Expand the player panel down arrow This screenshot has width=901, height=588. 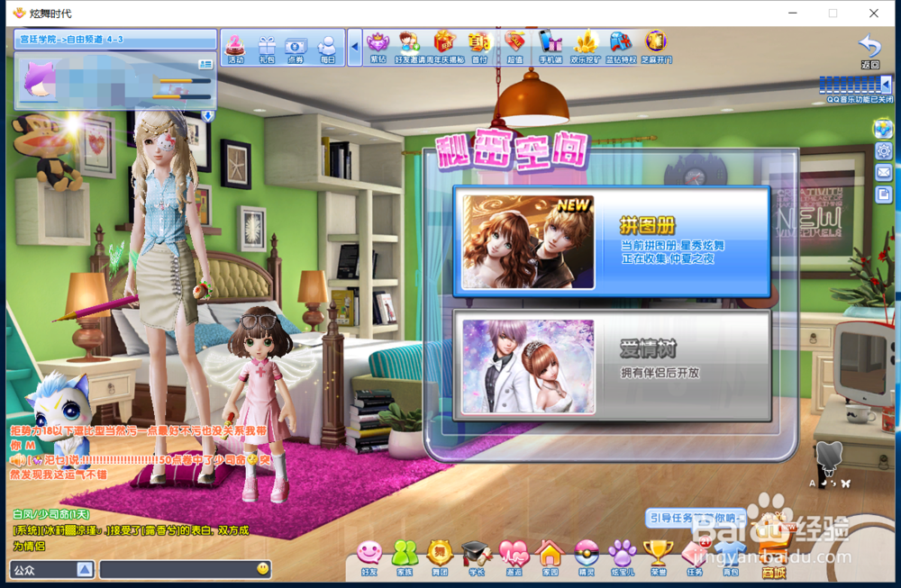tap(207, 116)
